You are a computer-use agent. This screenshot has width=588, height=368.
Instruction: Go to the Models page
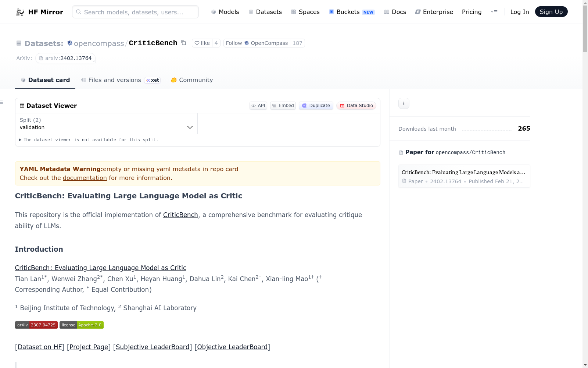coord(225,12)
